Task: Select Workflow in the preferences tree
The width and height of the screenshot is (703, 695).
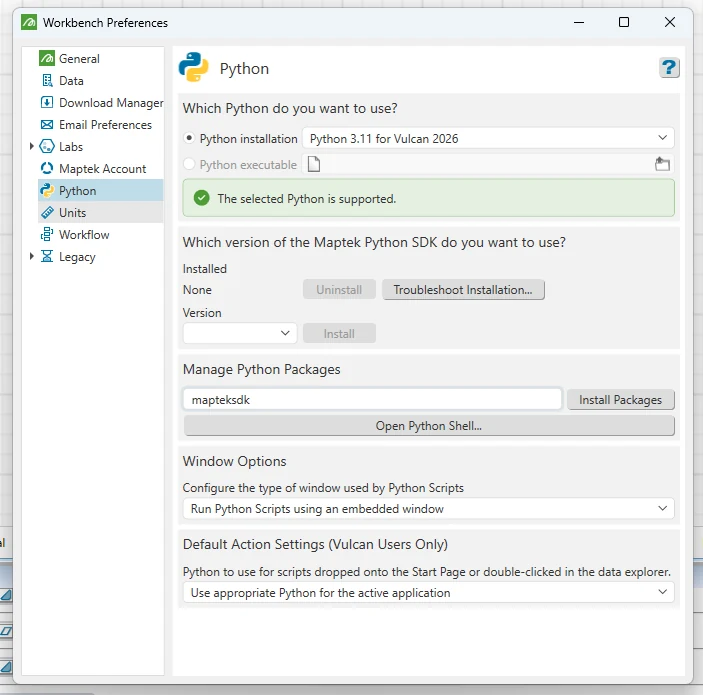Action: (x=84, y=235)
